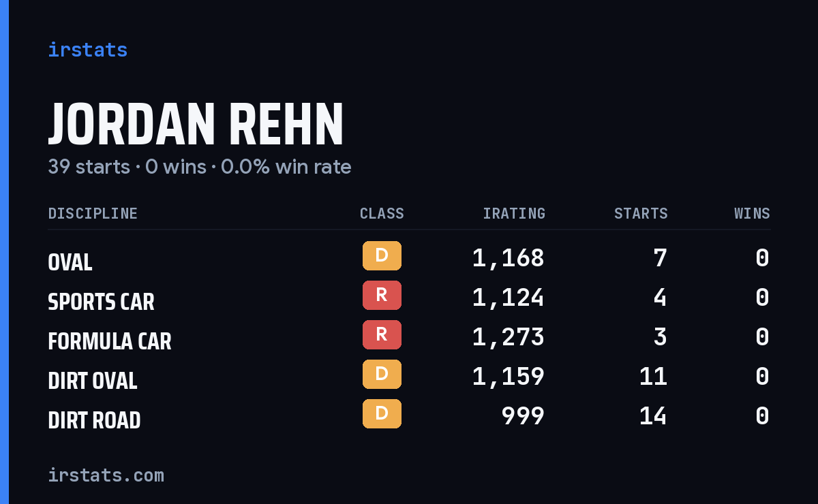
Task: Click the Dirt Oval class D badge
Action: coord(382,374)
